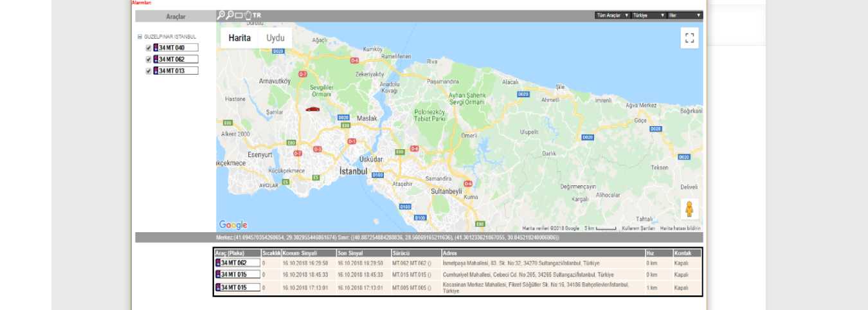The image size is (868, 310).
Task: Click Kullanım Şartları link on map
Action: pyautogui.click(x=638, y=228)
